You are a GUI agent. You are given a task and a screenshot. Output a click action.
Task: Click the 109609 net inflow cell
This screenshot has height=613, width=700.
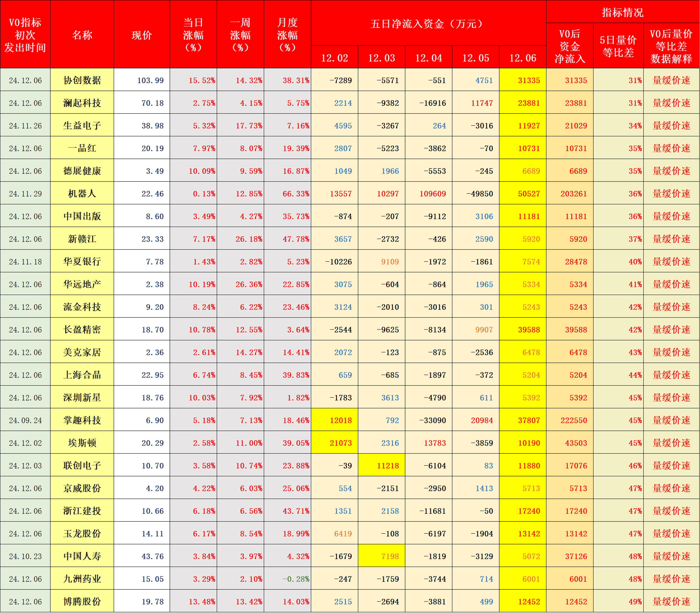(x=428, y=193)
